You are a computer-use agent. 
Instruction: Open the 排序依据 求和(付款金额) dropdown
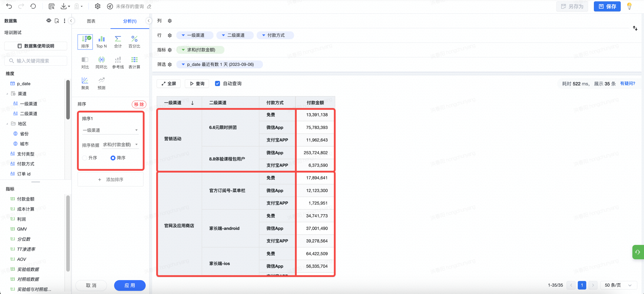120,145
